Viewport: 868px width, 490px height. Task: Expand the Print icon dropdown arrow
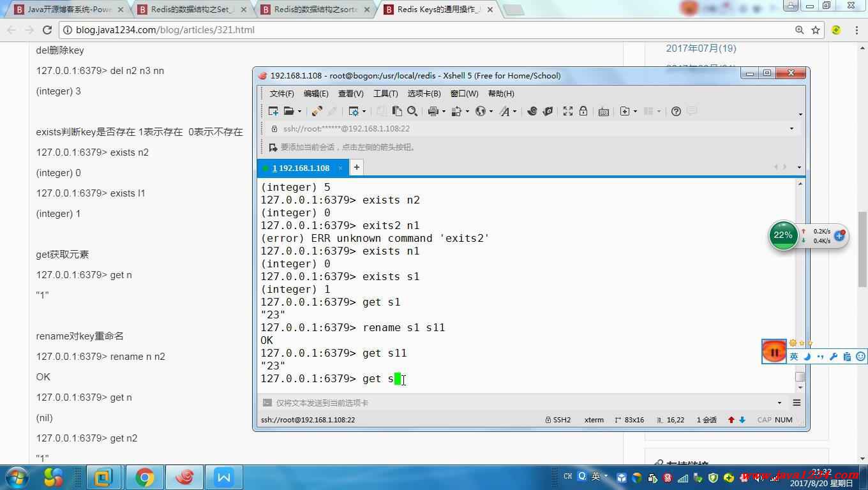pos(444,112)
